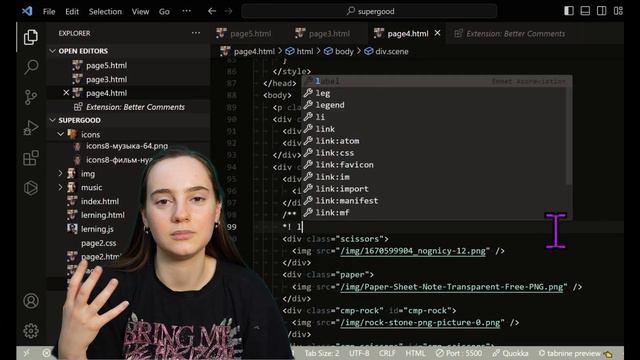The height and width of the screenshot is (360, 640).
Task: Go forward with the right arrow
Action: [229, 11]
